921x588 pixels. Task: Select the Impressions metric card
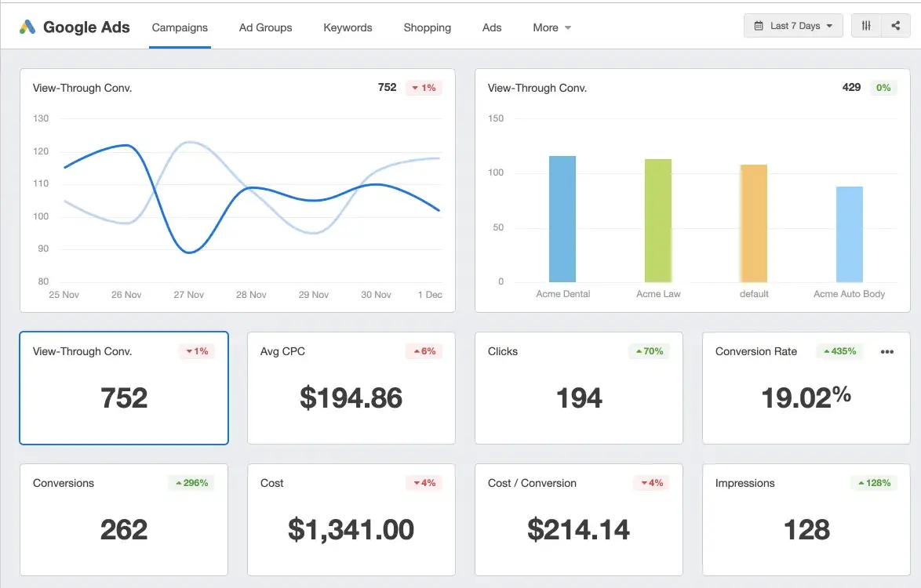click(x=806, y=520)
